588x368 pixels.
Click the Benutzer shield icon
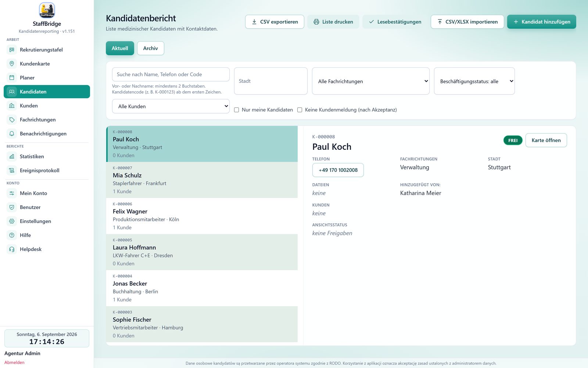click(12, 207)
